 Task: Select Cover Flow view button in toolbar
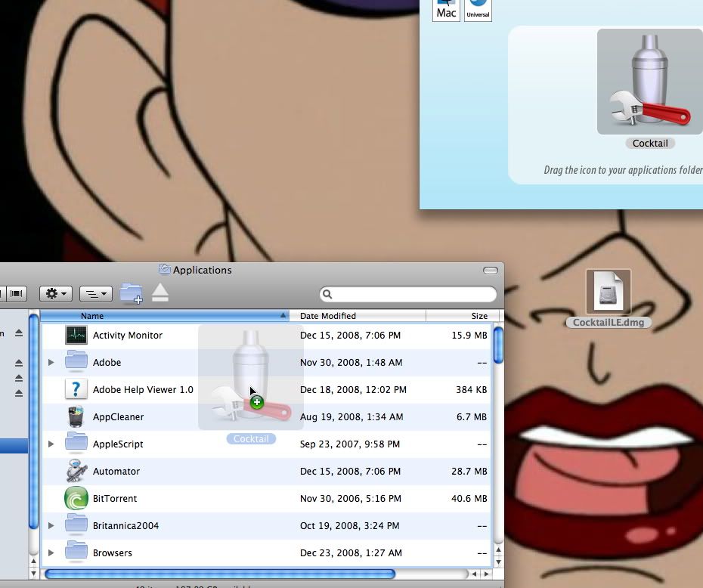[x=16, y=293]
